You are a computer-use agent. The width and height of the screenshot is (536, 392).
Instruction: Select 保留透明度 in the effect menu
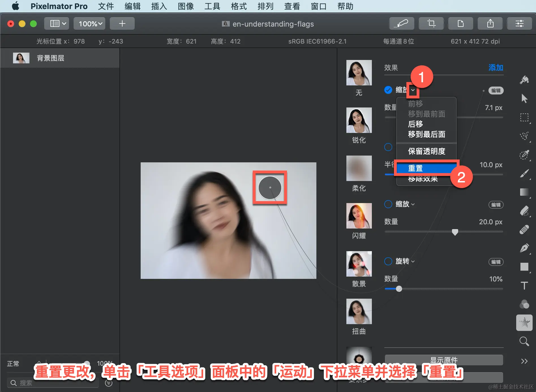click(x=426, y=151)
